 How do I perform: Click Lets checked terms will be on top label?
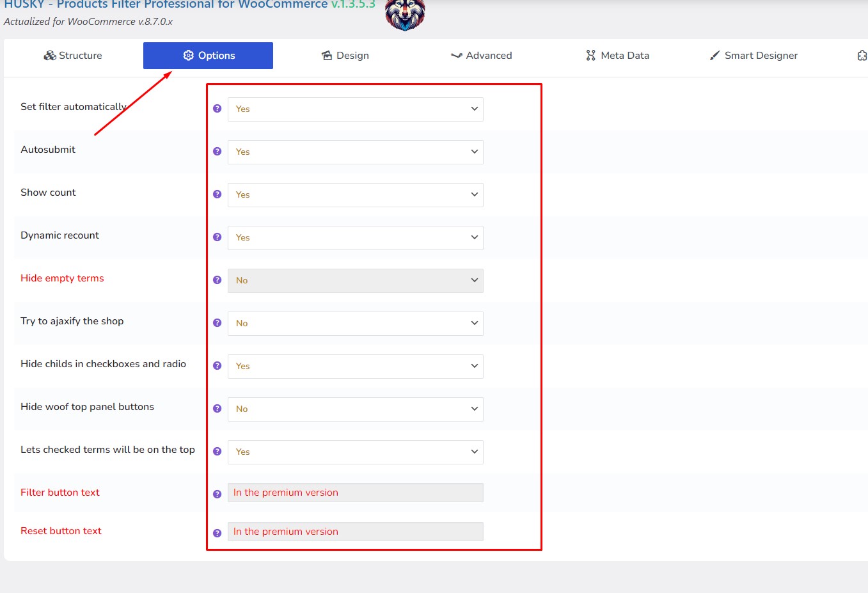pyautogui.click(x=107, y=450)
